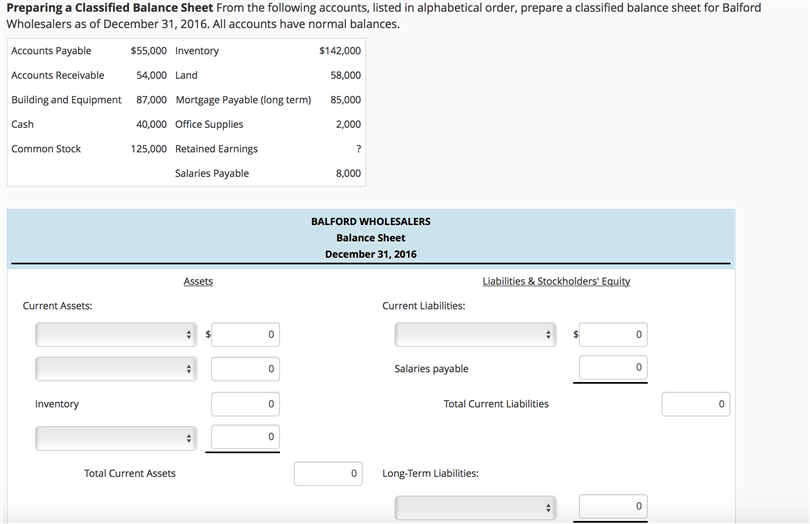810x524 pixels.
Task: Open the first Current Assets account dropdown
Action: click(116, 334)
